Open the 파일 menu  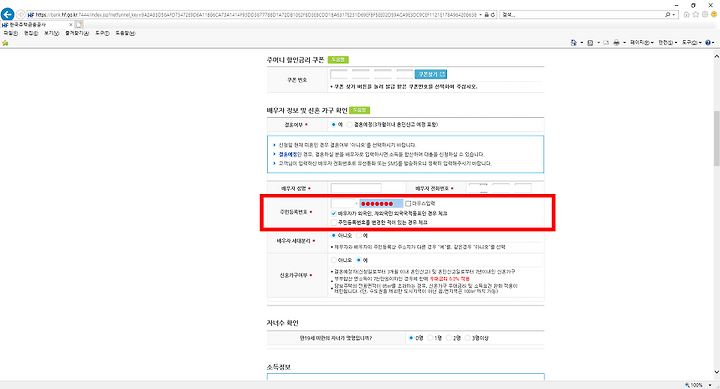[x=11, y=34]
